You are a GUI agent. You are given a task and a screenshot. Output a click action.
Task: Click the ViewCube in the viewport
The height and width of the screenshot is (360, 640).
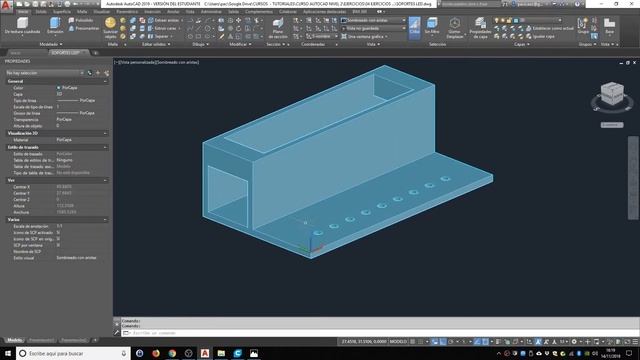click(x=612, y=94)
